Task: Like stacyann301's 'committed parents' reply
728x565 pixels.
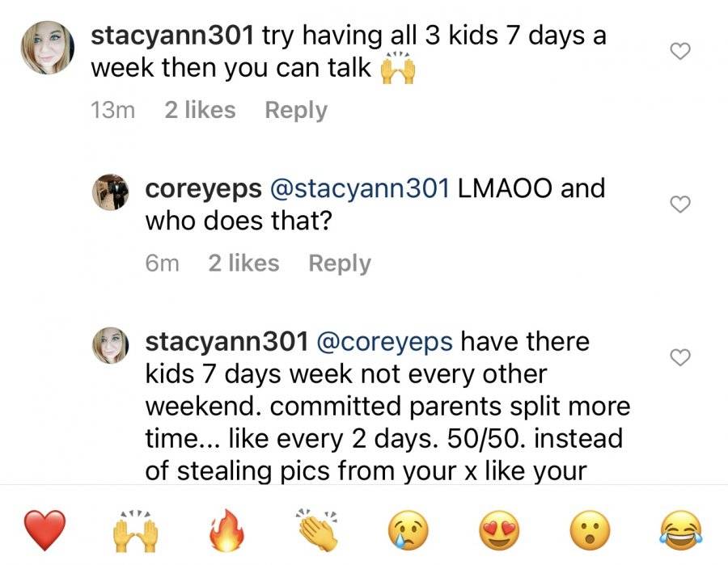Action: tap(680, 357)
